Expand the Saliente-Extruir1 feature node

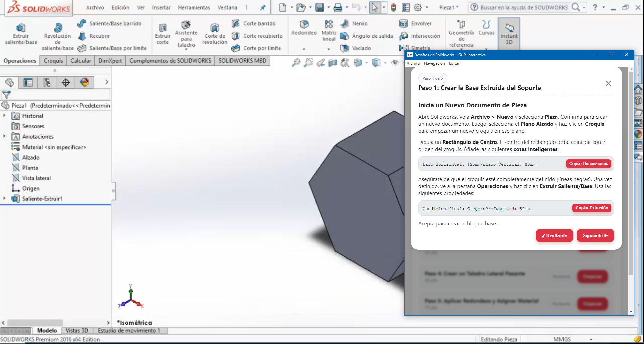point(4,199)
